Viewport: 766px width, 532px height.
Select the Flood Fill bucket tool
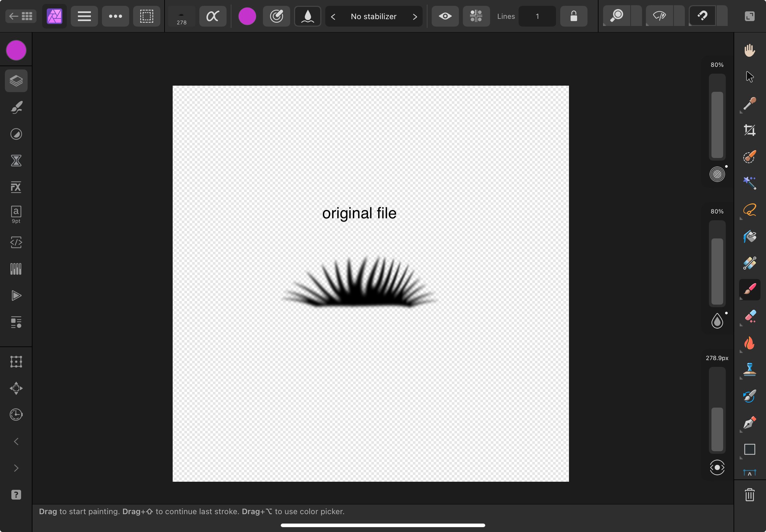tap(750, 237)
